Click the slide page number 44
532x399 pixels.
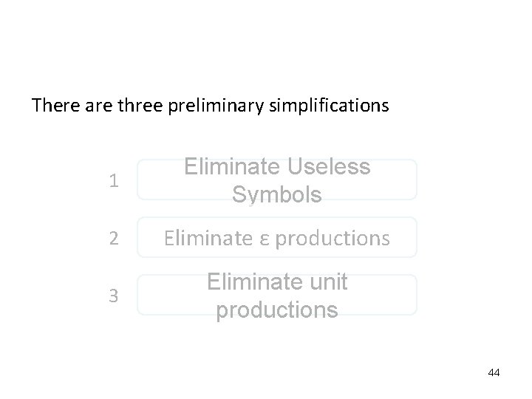494,372
